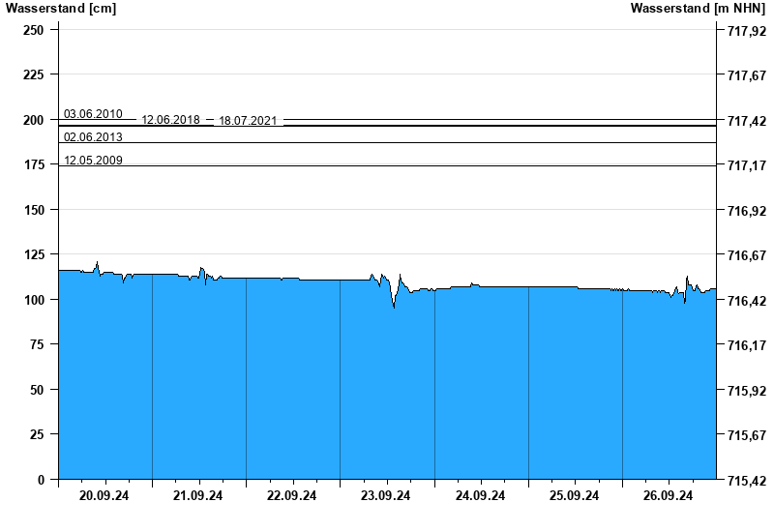Click the 200 tick on left axis
This screenshot has width=774, height=532.
34,120
